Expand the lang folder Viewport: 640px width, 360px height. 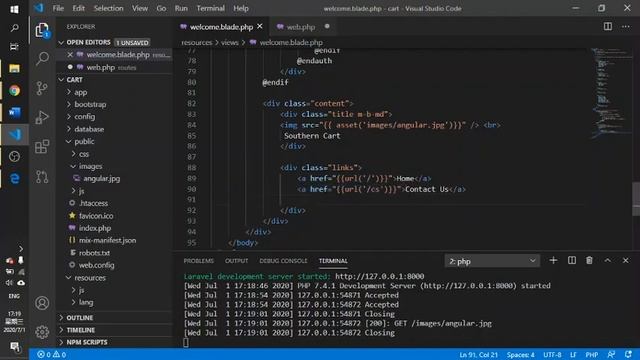(x=86, y=302)
